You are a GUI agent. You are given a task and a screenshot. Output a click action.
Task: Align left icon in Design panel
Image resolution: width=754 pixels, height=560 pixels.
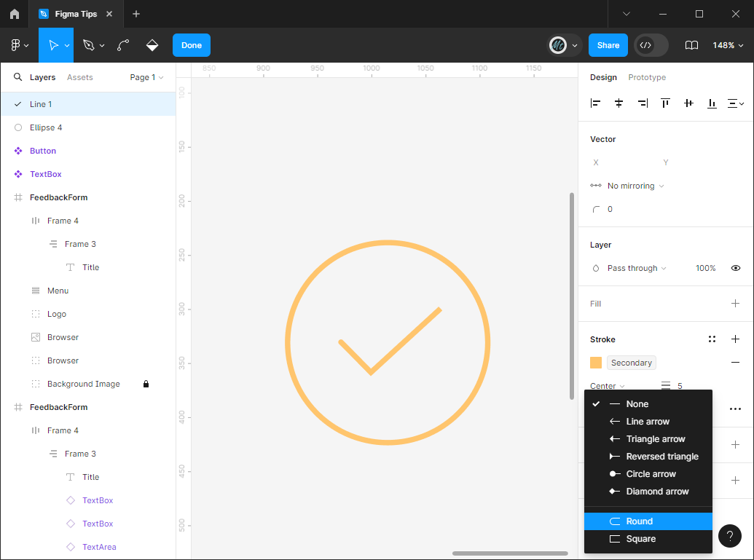click(595, 103)
